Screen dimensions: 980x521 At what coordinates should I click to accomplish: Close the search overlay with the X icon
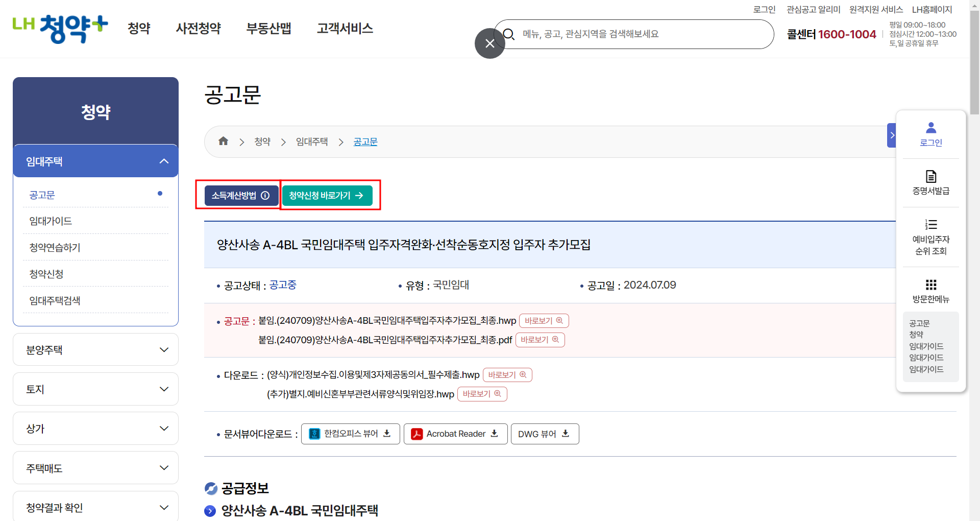click(x=489, y=43)
